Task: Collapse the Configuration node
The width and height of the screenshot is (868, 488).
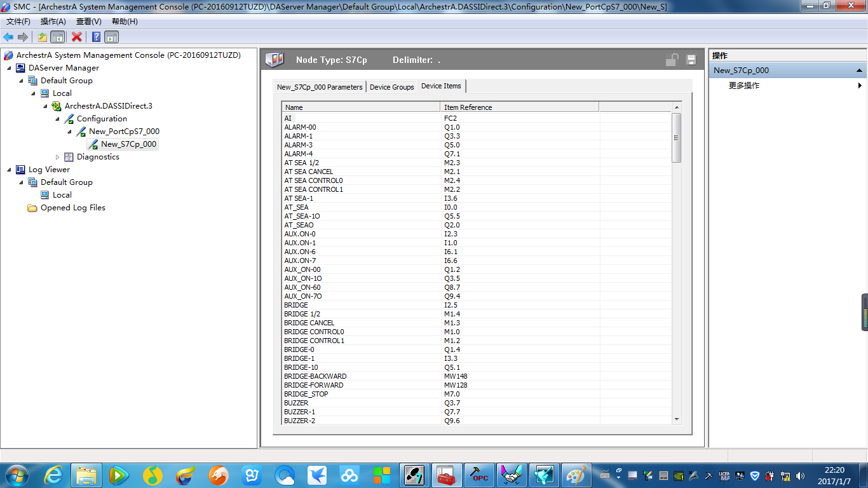Action: [57, 119]
